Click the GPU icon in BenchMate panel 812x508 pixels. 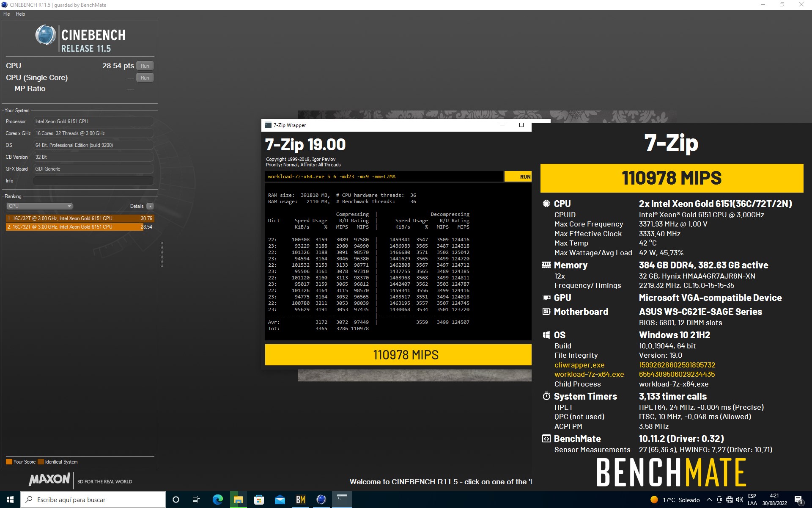pos(546,298)
